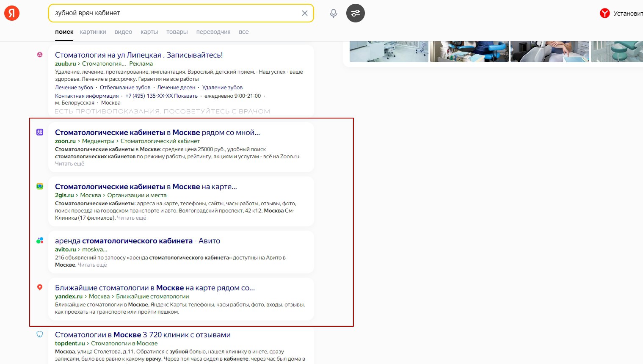This screenshot has width=643, height=364.
Task: Switch to the картинки tab
Action: click(93, 32)
